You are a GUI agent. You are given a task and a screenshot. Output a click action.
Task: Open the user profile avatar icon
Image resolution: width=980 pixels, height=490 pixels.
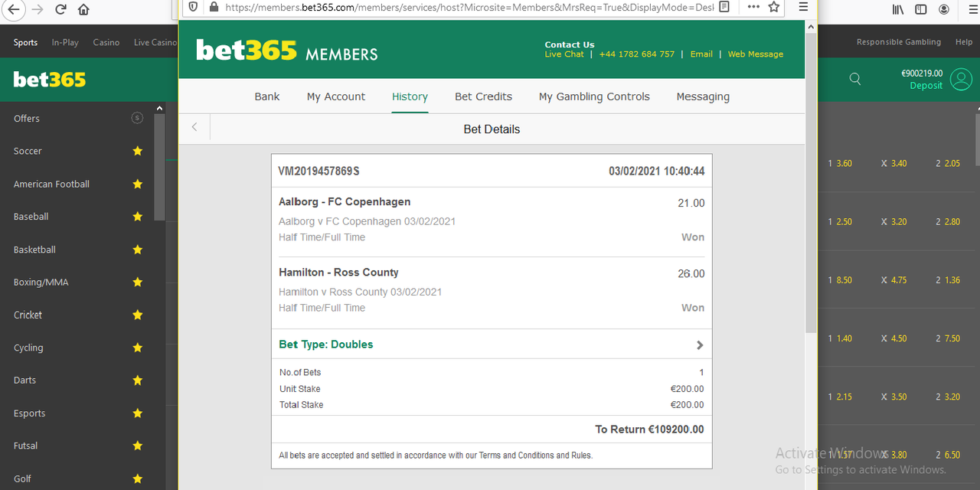[x=961, y=79]
